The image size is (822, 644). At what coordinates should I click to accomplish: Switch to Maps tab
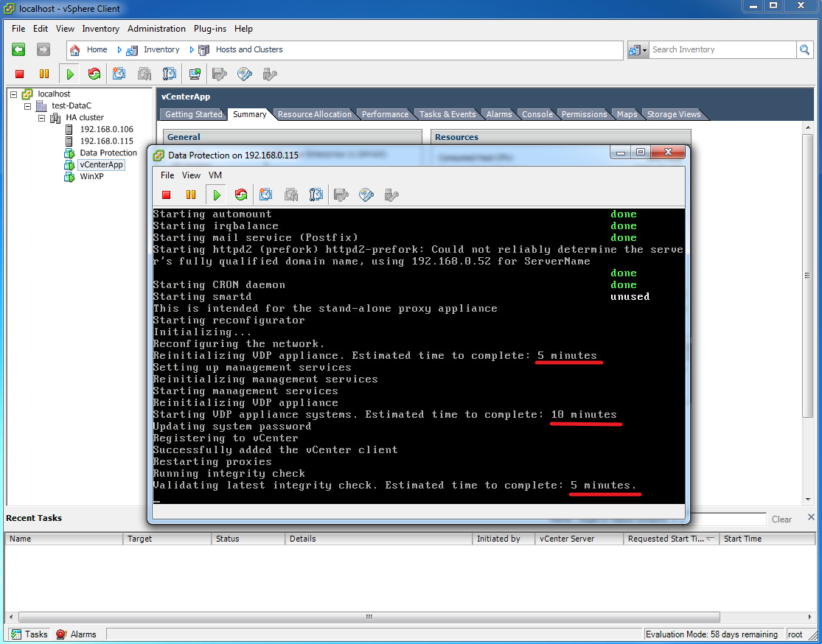click(627, 114)
